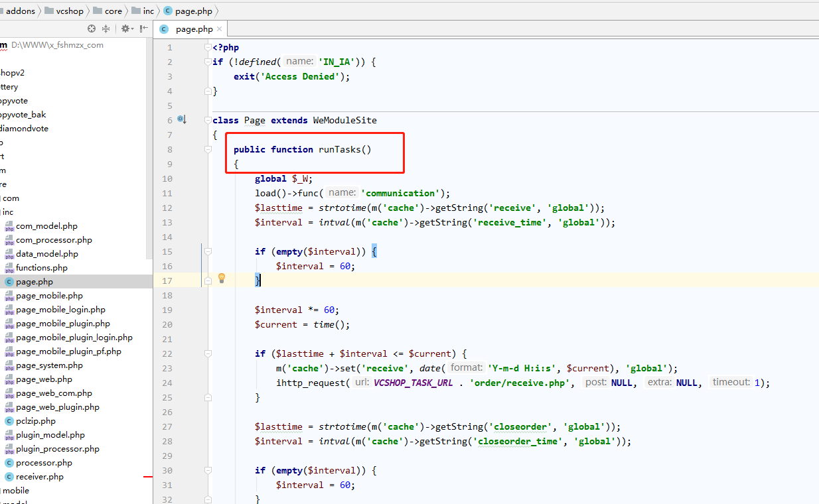819x504 pixels.
Task: Click the PHP file icon beside plugin_model.php
Action: [9, 435]
